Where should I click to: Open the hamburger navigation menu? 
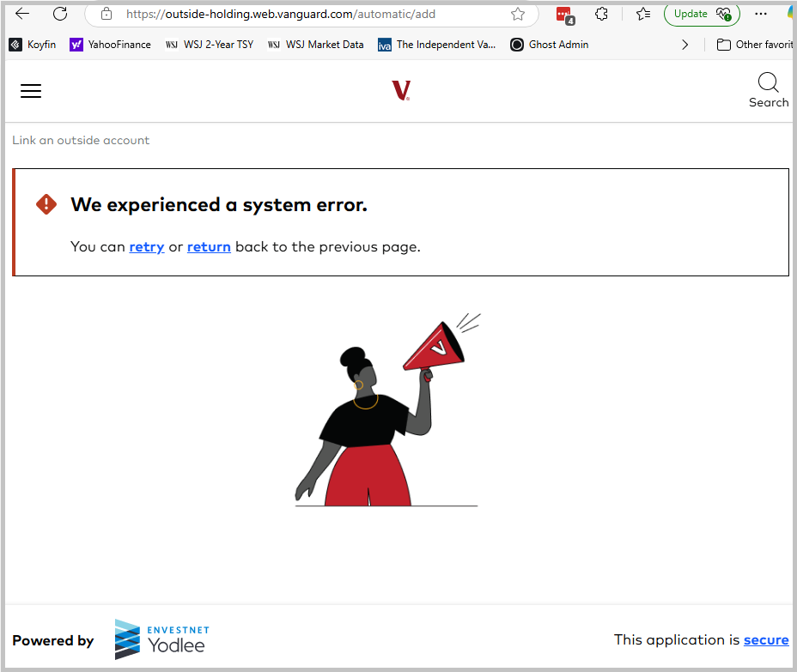(31, 91)
